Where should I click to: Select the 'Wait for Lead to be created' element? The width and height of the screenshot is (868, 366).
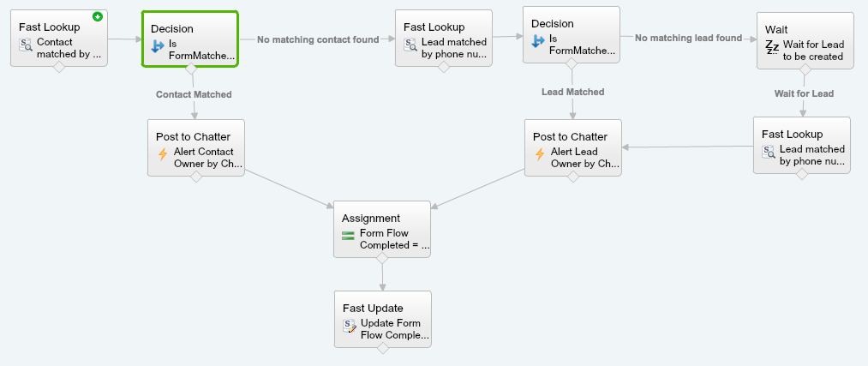click(805, 40)
